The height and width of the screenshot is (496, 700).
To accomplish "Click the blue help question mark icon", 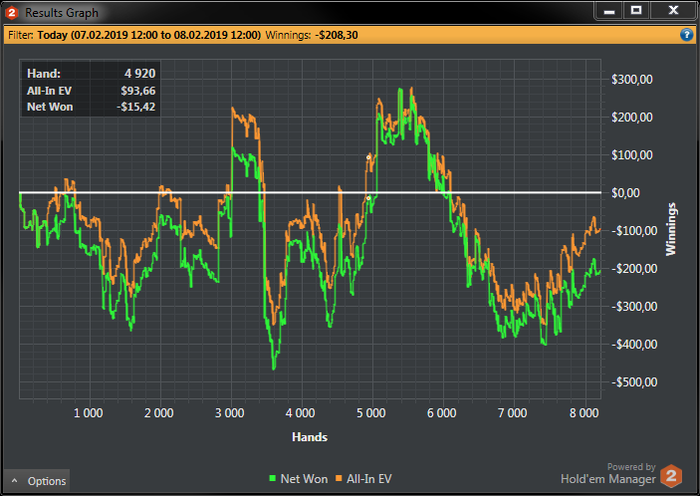I will [687, 34].
